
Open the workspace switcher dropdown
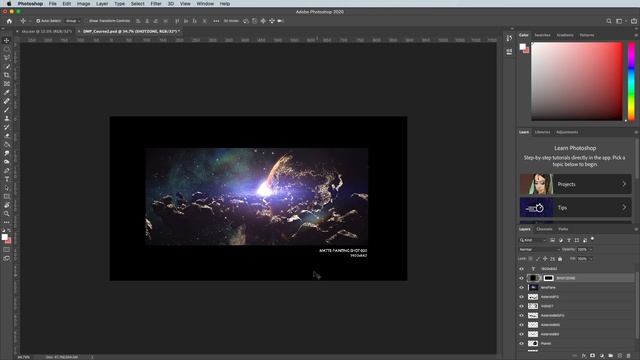click(x=621, y=21)
